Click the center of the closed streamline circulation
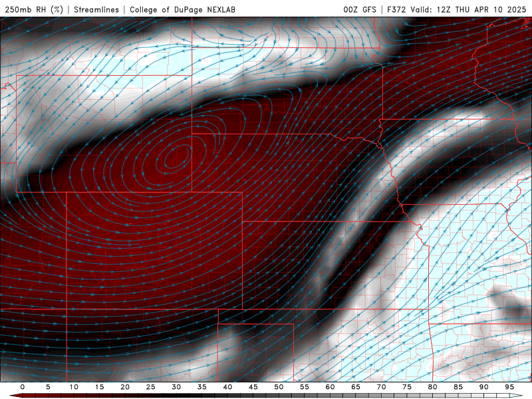Image resolution: width=532 pixels, height=399 pixels. pyautogui.click(x=176, y=157)
